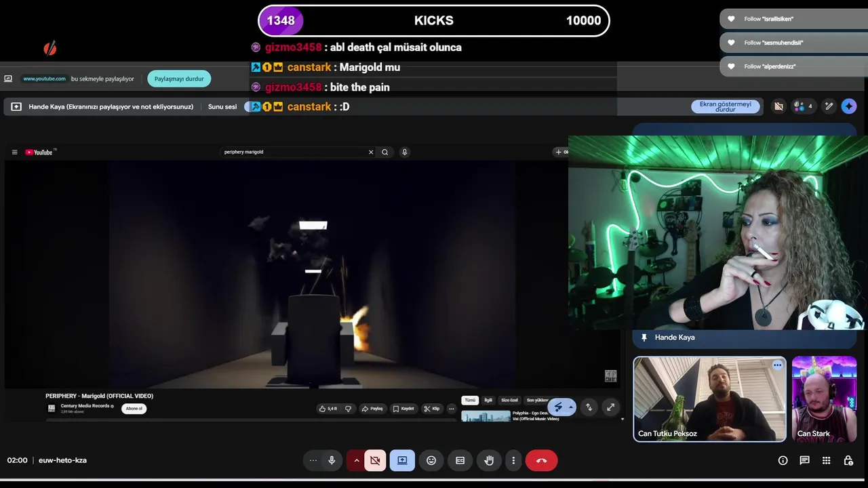Open the Meet chat panel
This screenshot has height=488, width=868.
tap(804, 460)
